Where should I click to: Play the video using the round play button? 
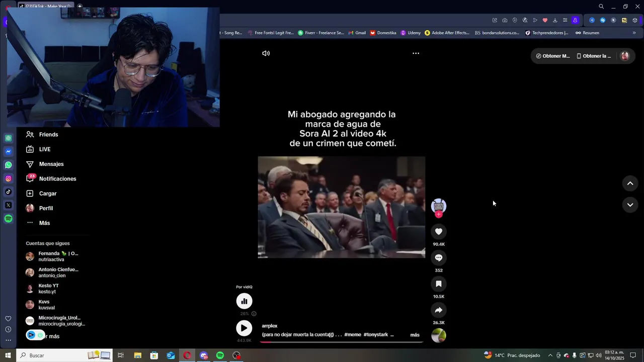tap(244, 328)
